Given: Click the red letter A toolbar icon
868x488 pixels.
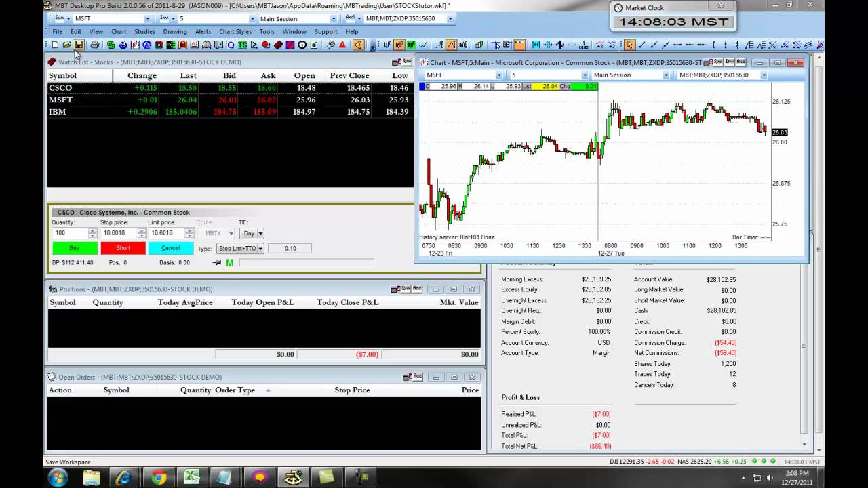Looking at the screenshot, I should (x=342, y=45).
